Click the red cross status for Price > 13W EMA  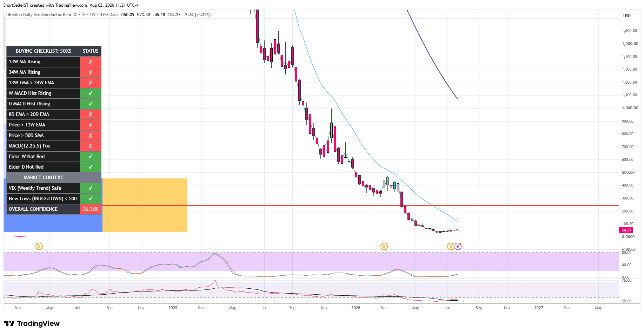coord(91,125)
